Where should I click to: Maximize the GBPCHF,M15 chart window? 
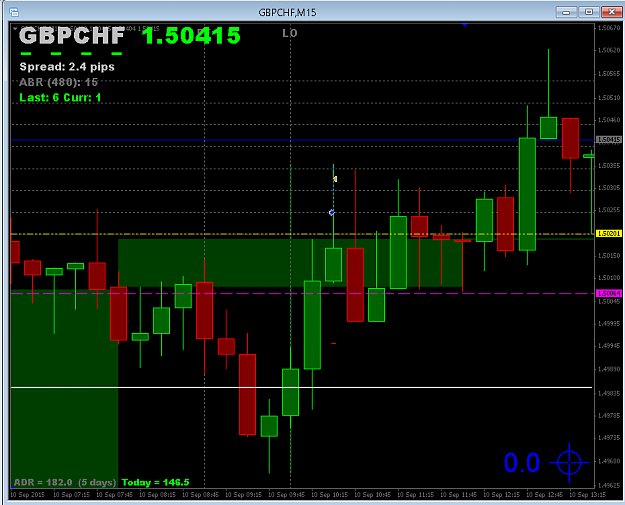point(589,12)
